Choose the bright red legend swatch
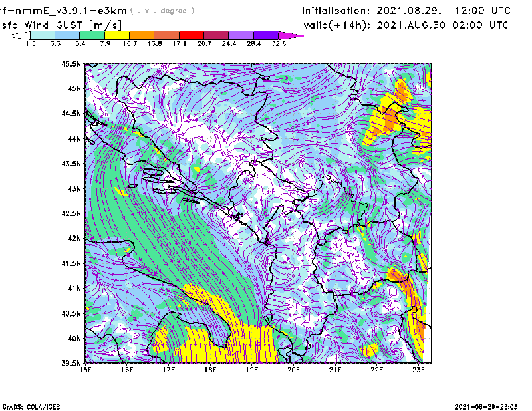 click(192, 35)
